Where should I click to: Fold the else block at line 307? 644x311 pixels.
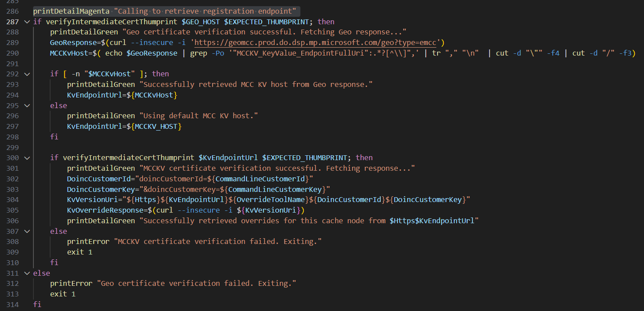coord(27,231)
